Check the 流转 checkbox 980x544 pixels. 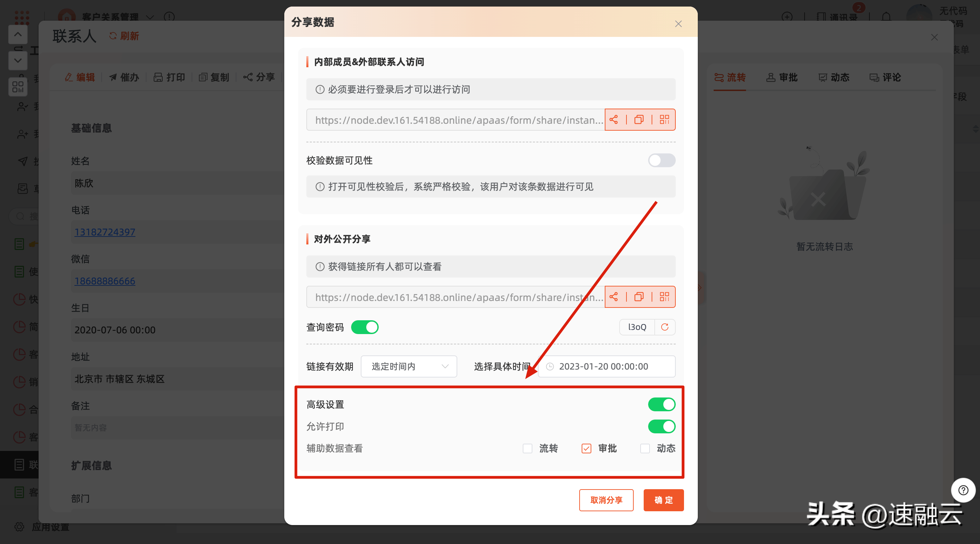[x=527, y=449]
